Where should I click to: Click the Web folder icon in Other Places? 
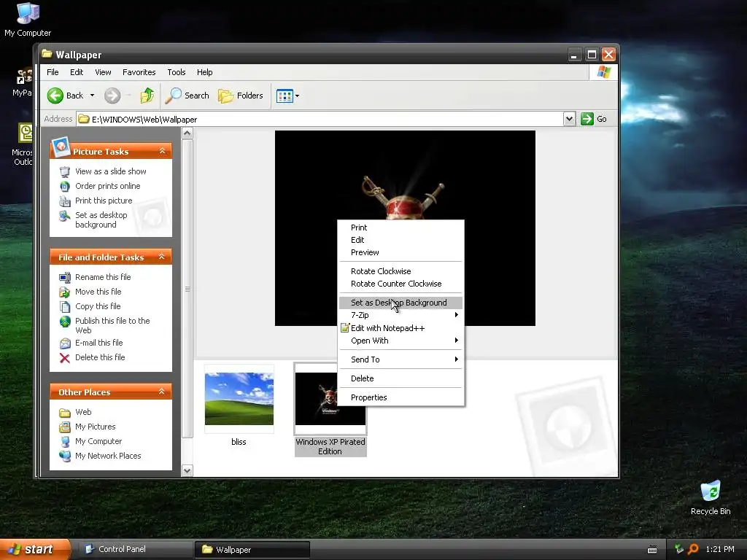[x=65, y=413]
